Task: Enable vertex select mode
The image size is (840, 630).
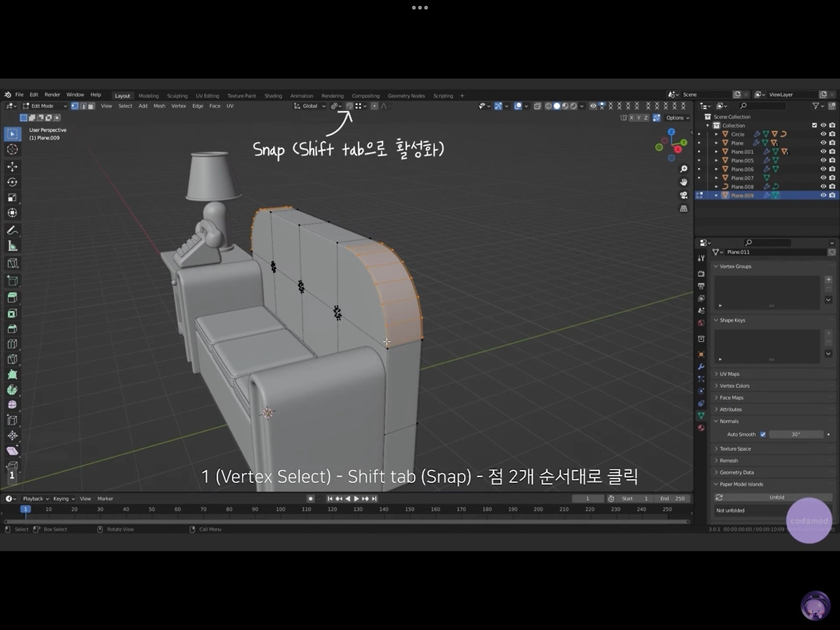Action: pos(75,106)
